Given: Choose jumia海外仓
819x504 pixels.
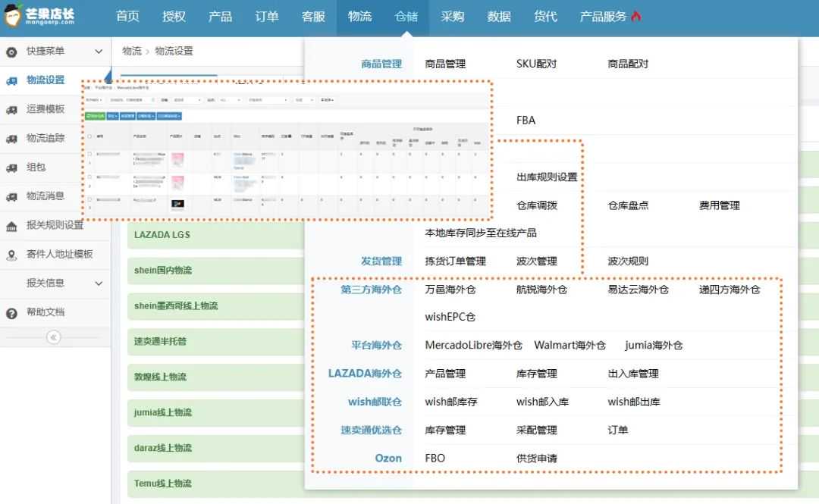Looking at the screenshot, I should pyautogui.click(x=654, y=346).
